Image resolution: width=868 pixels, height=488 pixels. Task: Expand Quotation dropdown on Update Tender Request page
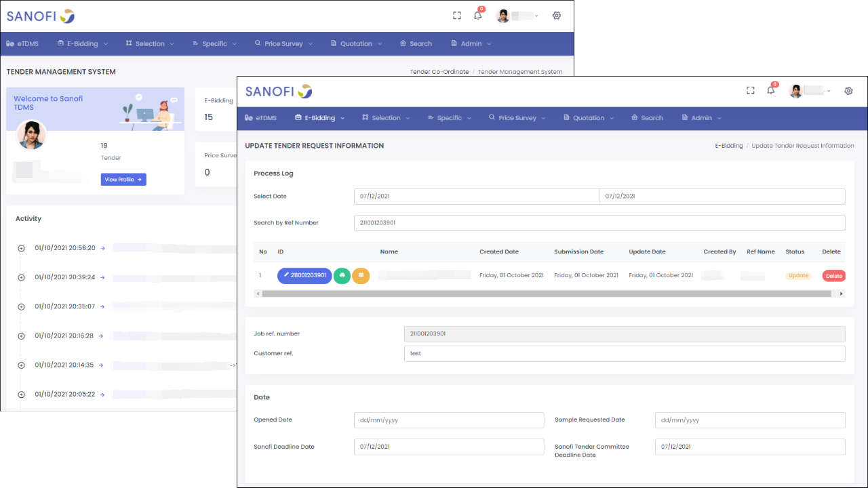[x=588, y=118]
